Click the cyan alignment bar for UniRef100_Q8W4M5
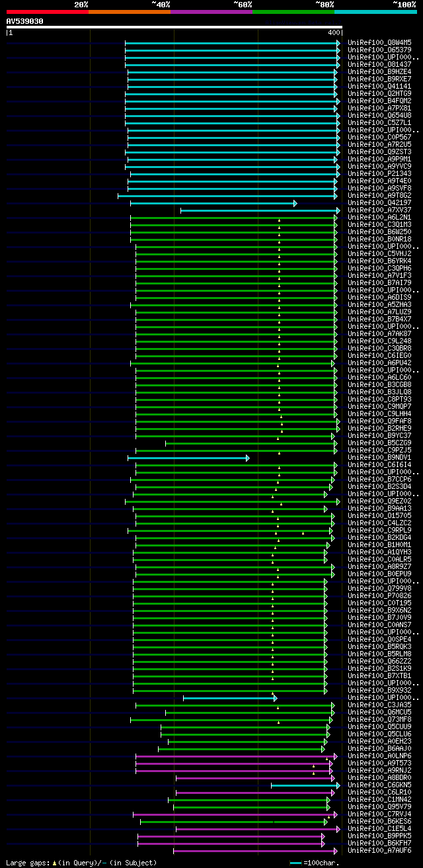 pyautogui.click(x=233, y=43)
